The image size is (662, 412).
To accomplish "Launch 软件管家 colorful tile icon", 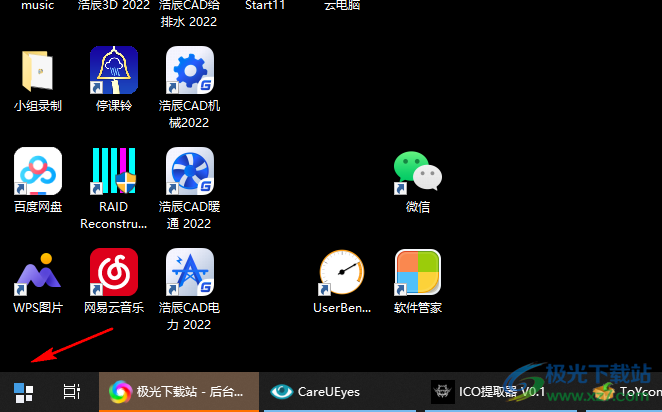I will [x=418, y=272].
